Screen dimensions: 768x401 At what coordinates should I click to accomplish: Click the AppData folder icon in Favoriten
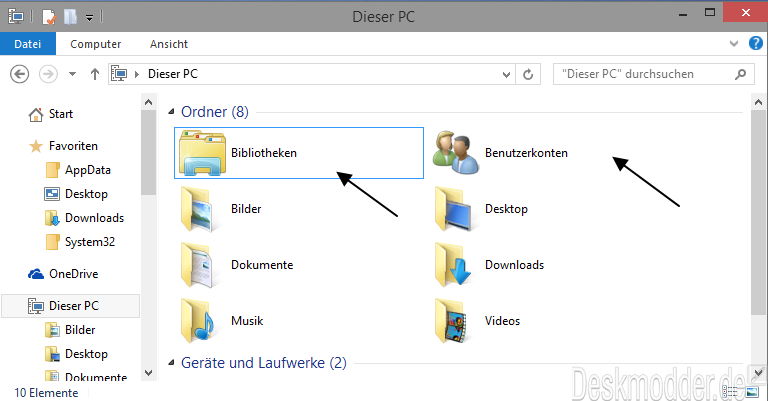pos(52,170)
